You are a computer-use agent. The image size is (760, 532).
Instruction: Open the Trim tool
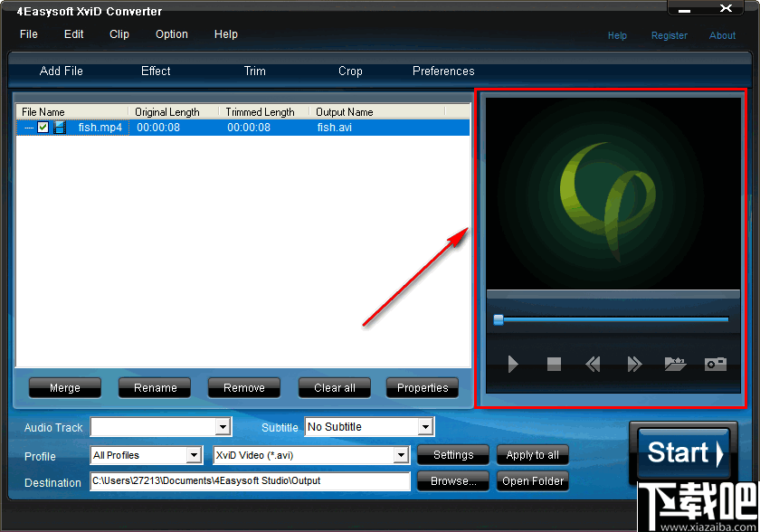[x=254, y=71]
